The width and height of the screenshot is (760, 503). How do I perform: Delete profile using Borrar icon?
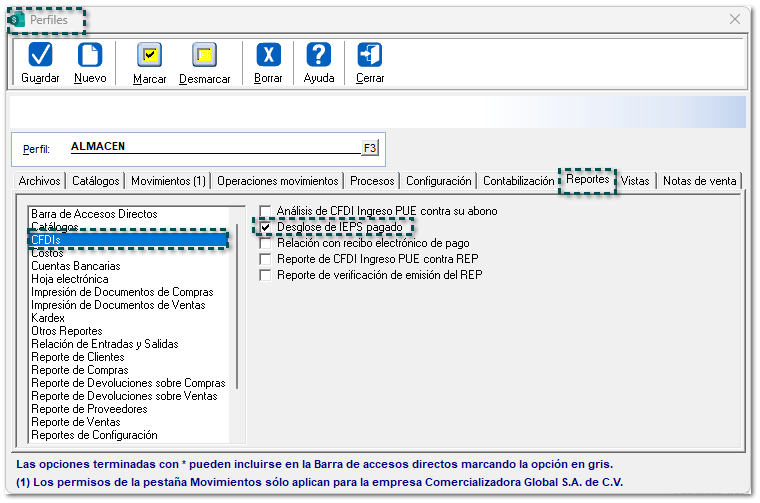coord(268,56)
